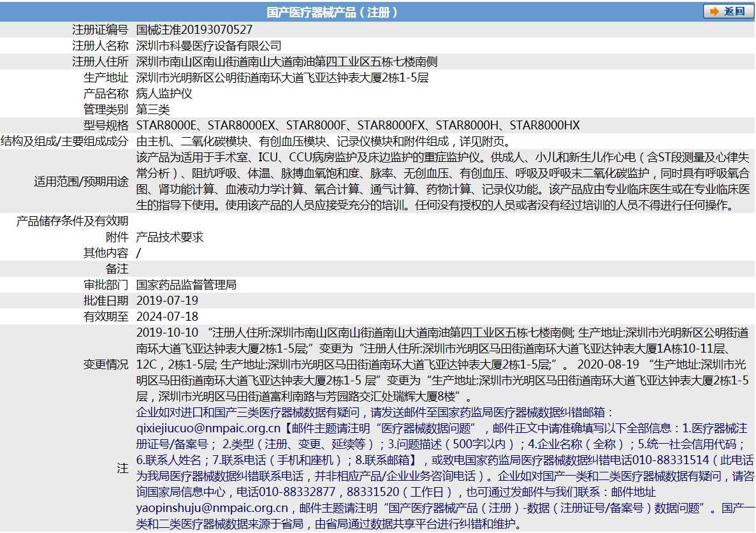Screen dimensions: 756x533
Task: Click the label 审批部门
Action: [x=106, y=284]
